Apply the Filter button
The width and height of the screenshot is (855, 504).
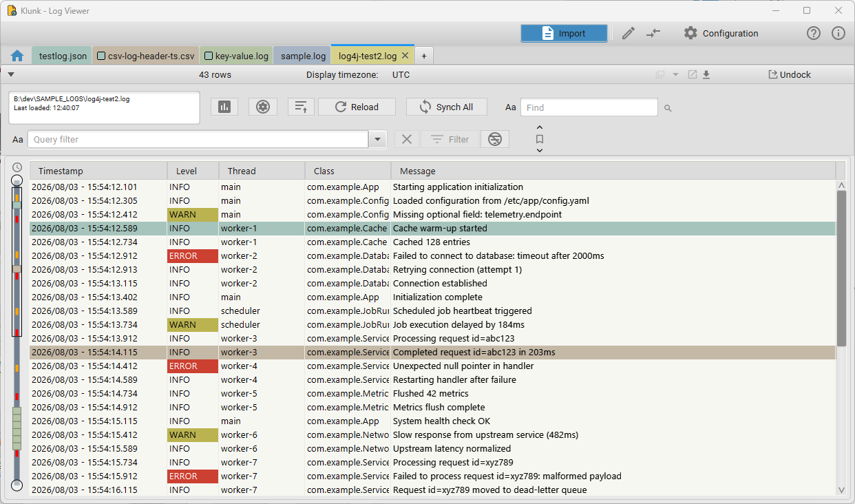click(450, 139)
